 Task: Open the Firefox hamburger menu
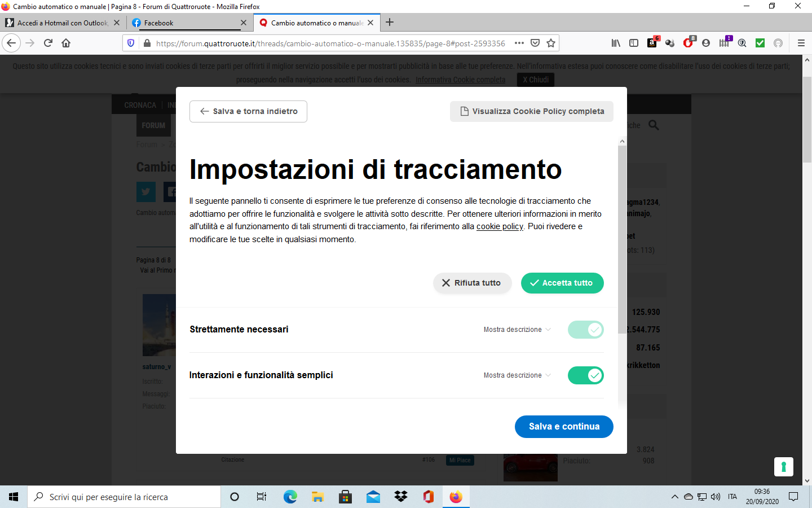(801, 43)
